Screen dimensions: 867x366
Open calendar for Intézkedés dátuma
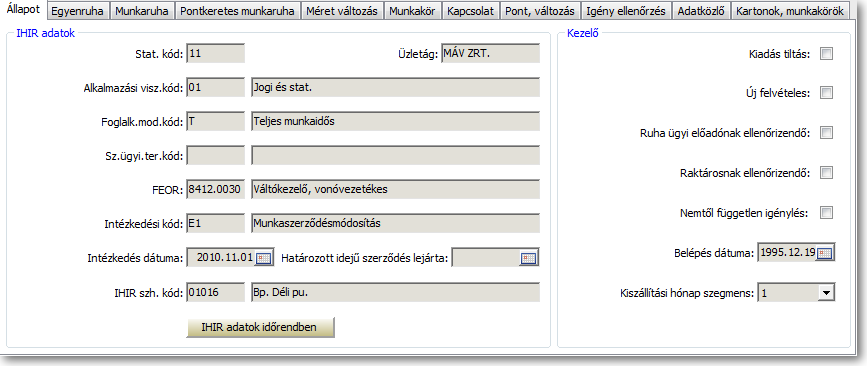tap(264, 258)
